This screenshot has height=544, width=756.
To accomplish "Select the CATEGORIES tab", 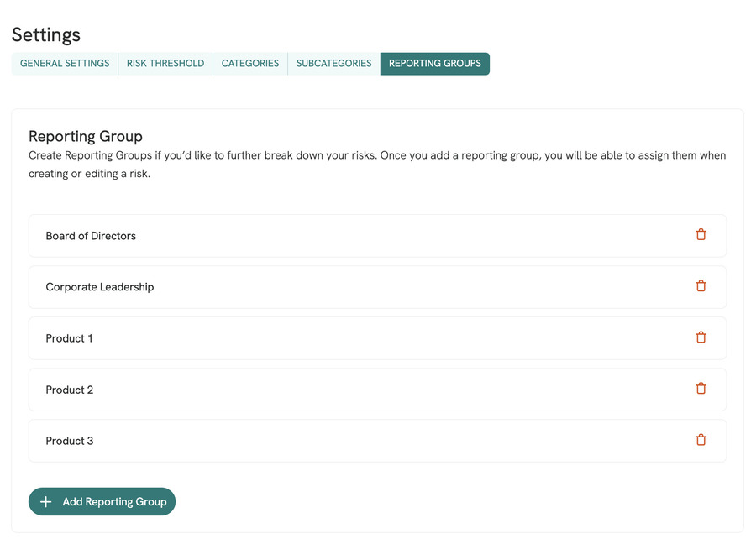I will tap(249, 63).
